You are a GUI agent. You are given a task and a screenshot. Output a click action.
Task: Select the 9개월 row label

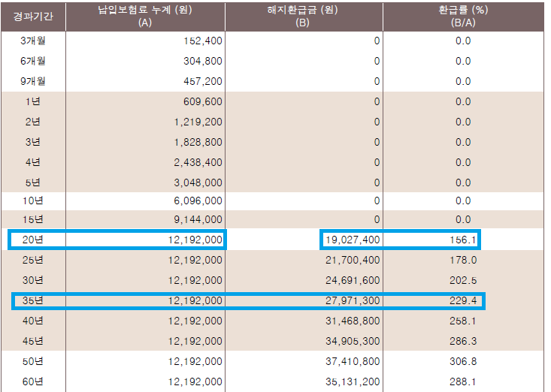tap(33, 81)
